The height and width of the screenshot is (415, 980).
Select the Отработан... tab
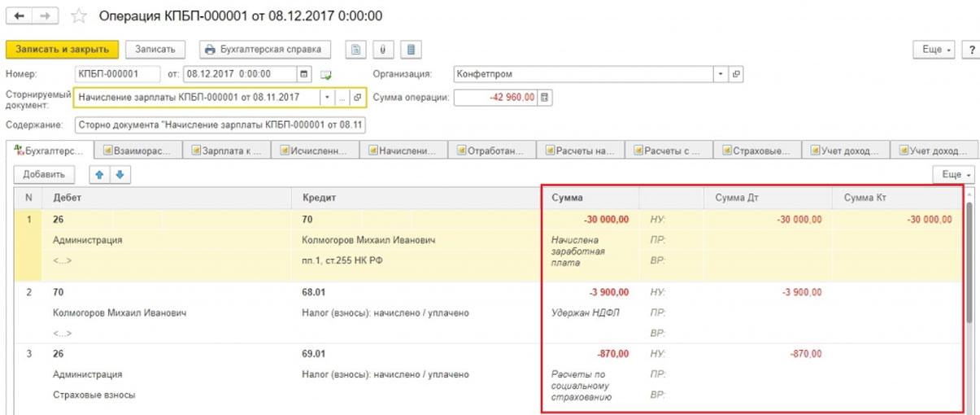pyautogui.click(x=492, y=151)
